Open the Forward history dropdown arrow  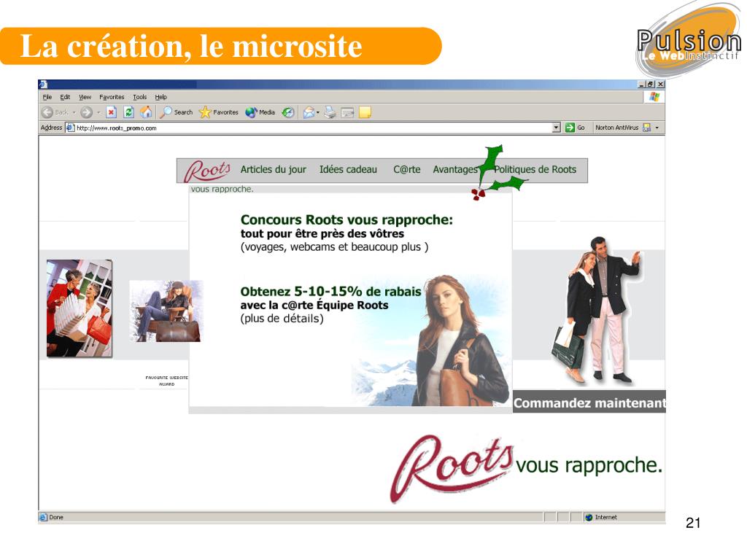98,112
